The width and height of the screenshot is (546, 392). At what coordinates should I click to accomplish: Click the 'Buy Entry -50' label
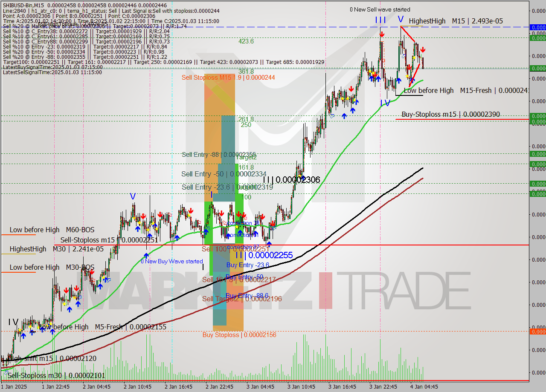click(x=245, y=277)
